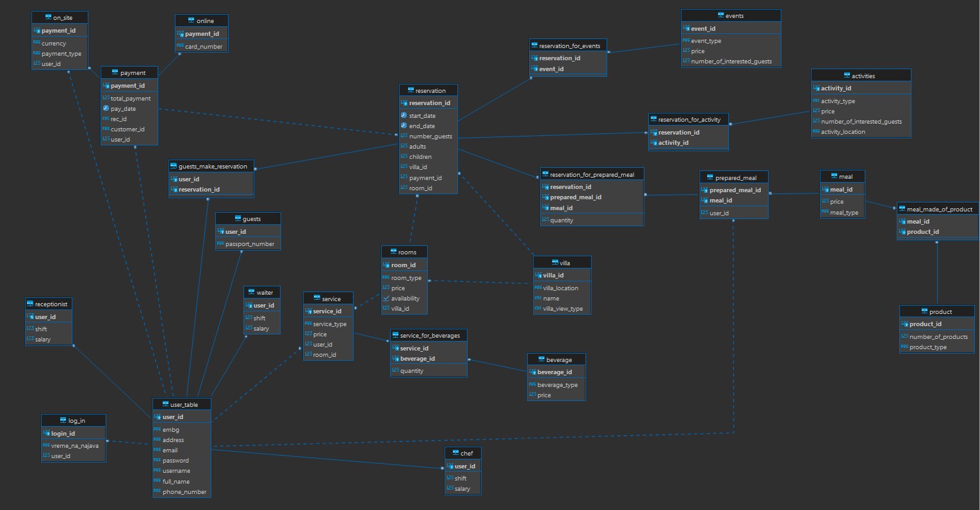Select the receptionist entity header
Image resolution: width=980 pixels, height=510 pixels.
click(50, 304)
